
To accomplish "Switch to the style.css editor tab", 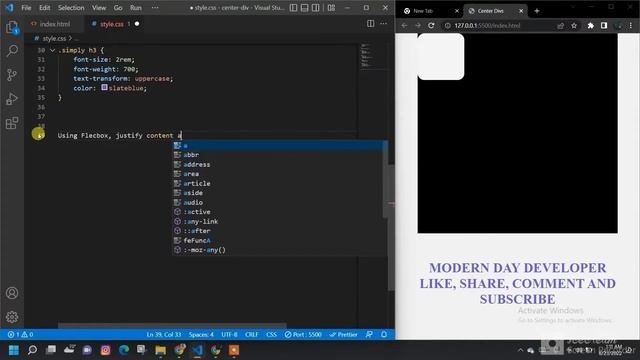I will (x=111, y=24).
